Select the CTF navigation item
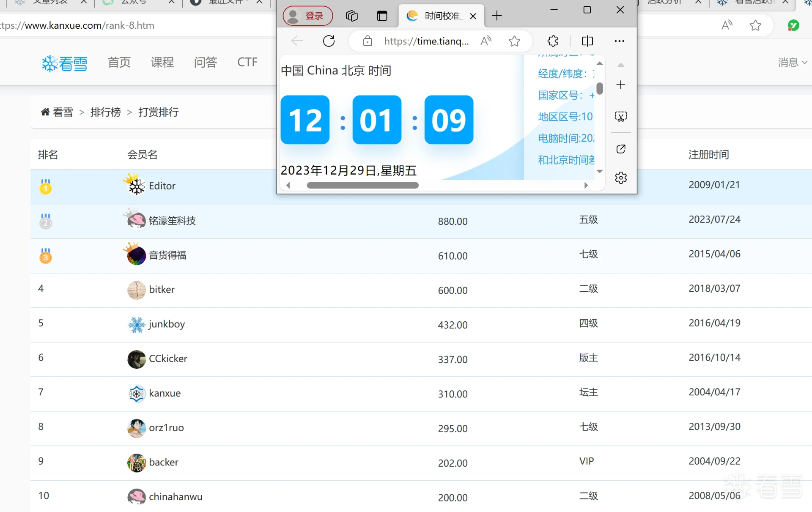Screen dimensions: 812x512 (247, 62)
